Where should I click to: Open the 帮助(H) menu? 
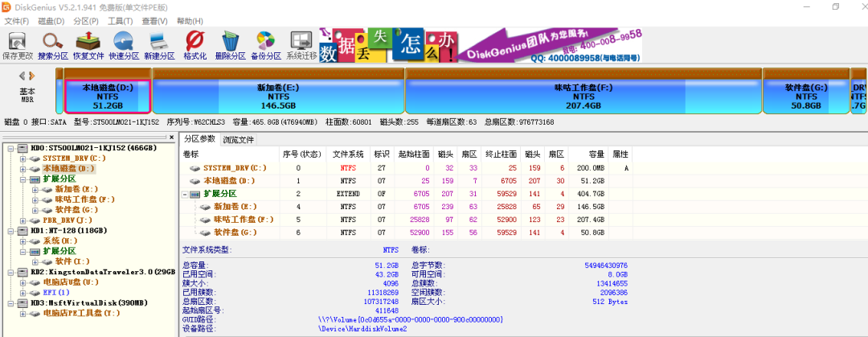pos(190,21)
